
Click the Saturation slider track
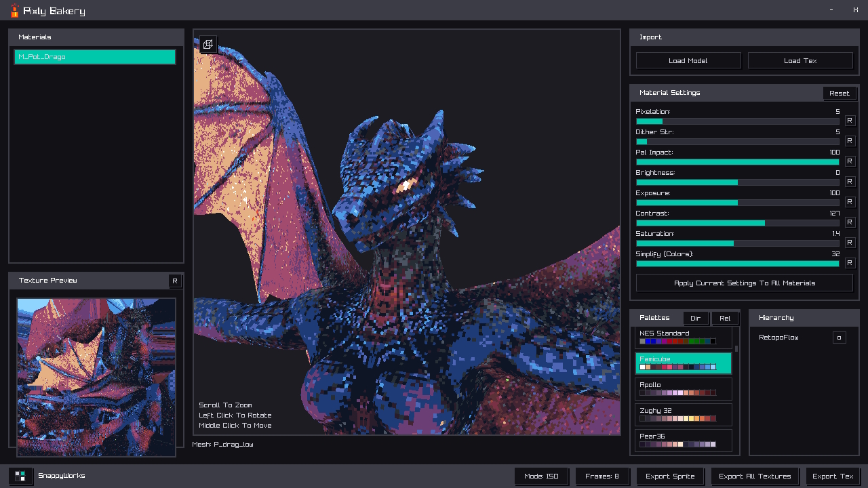pos(737,243)
